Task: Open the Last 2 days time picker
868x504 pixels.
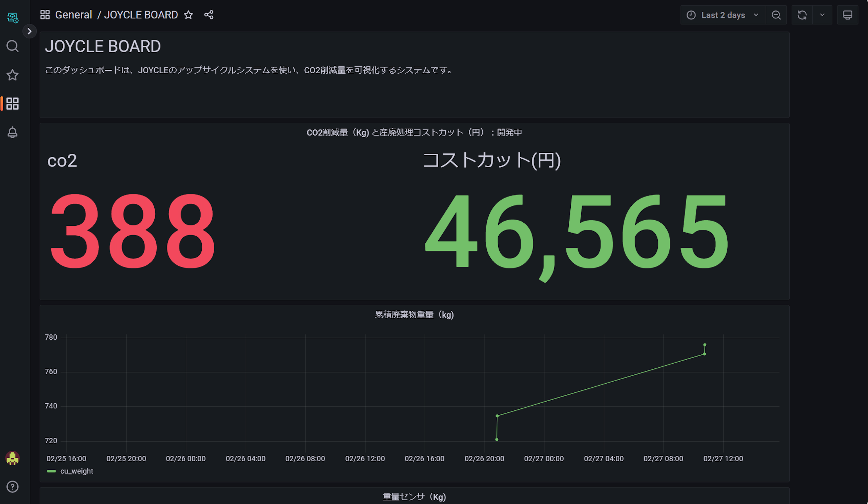Action: pyautogui.click(x=723, y=15)
